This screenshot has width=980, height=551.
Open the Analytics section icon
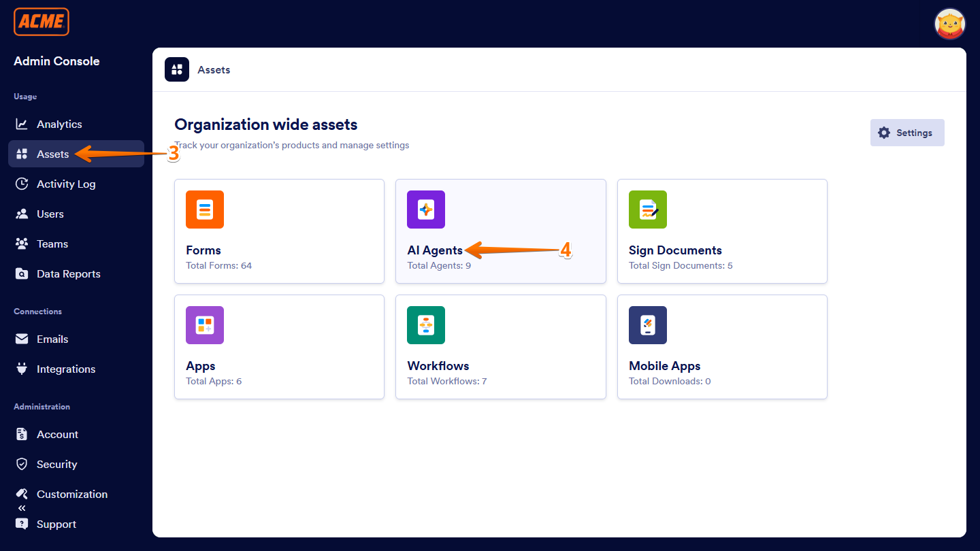pyautogui.click(x=22, y=124)
